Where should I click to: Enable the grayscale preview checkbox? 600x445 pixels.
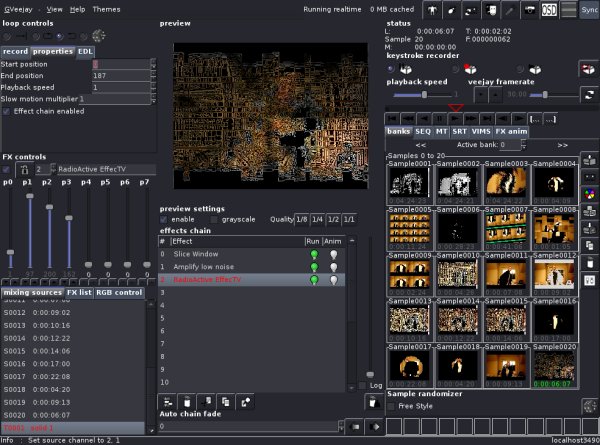tap(214, 219)
